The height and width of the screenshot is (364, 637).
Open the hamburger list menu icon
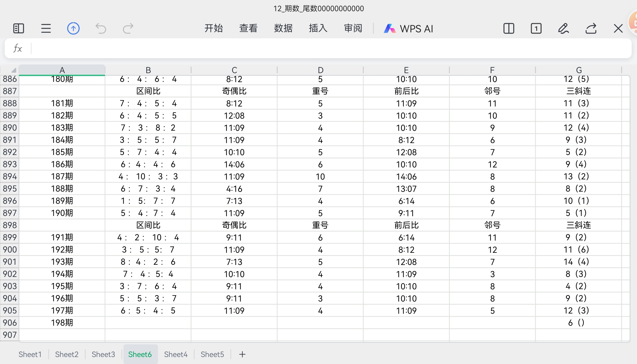click(x=46, y=29)
